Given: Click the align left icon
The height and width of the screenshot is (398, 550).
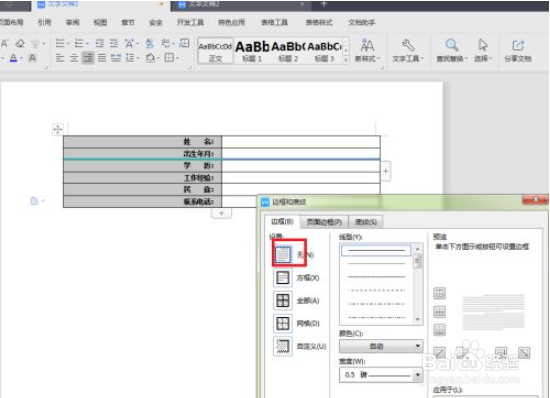Looking at the screenshot, I should click(x=60, y=58).
